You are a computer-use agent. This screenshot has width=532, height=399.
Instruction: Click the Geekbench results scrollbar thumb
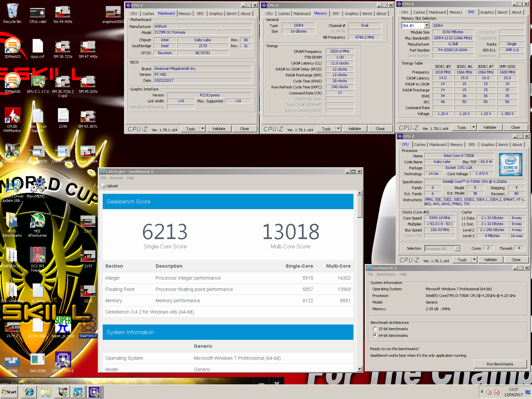point(359,206)
